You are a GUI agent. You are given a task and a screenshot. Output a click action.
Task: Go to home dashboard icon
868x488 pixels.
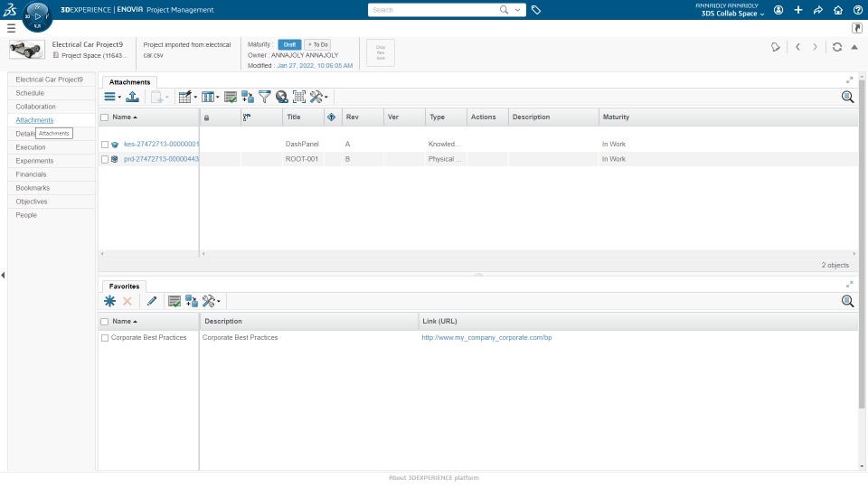[838, 10]
